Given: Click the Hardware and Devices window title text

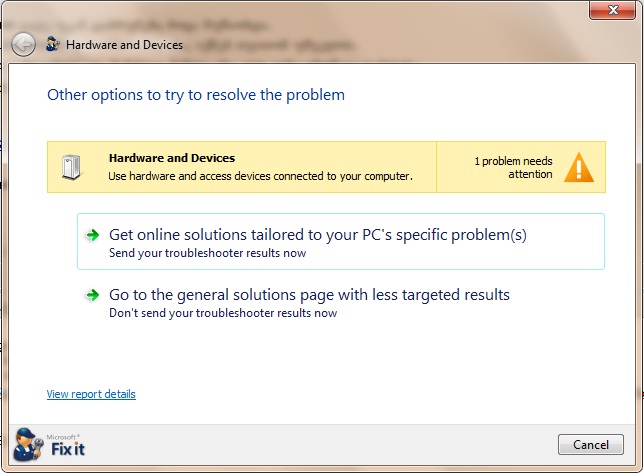Looking at the screenshot, I should coord(124,45).
